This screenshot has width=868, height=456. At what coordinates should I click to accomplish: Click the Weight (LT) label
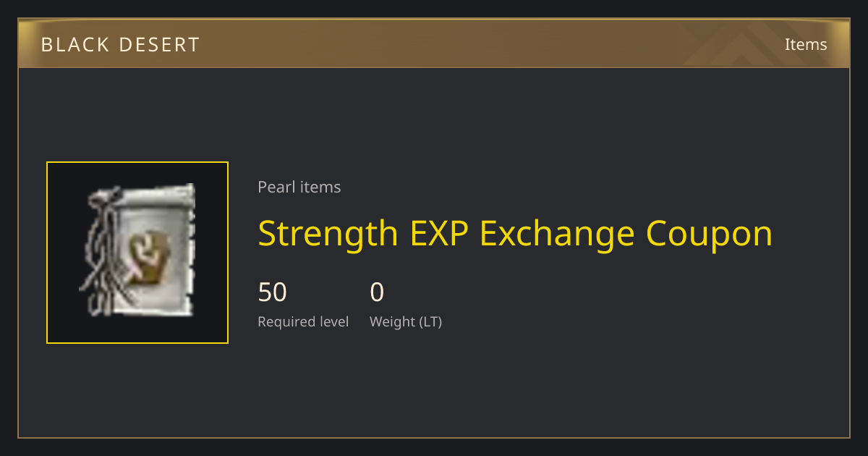(406, 321)
